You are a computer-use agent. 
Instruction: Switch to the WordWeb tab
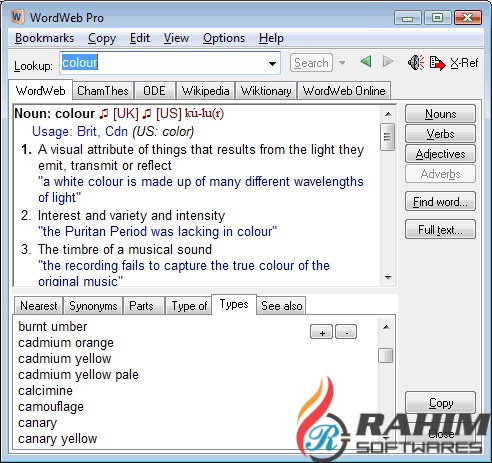tap(40, 90)
